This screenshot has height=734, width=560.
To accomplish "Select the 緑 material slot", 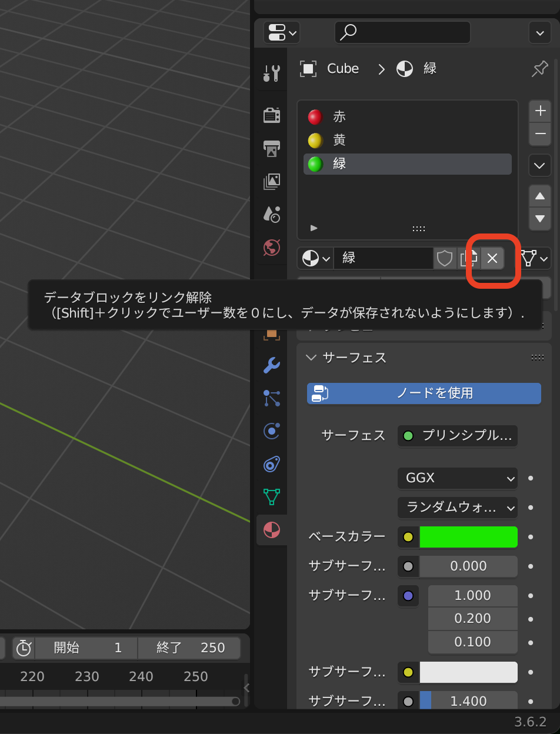I will pyautogui.click(x=408, y=164).
